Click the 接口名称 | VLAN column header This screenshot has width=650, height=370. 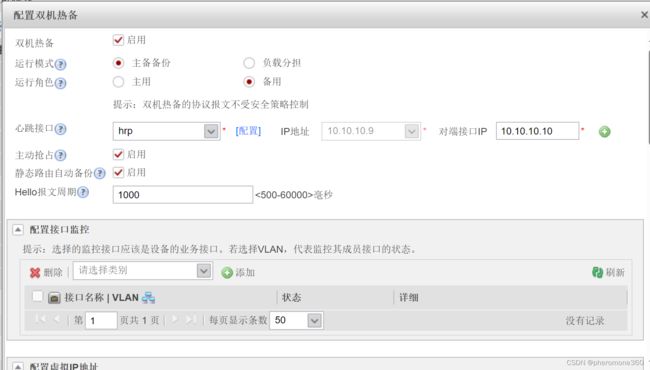point(101,297)
